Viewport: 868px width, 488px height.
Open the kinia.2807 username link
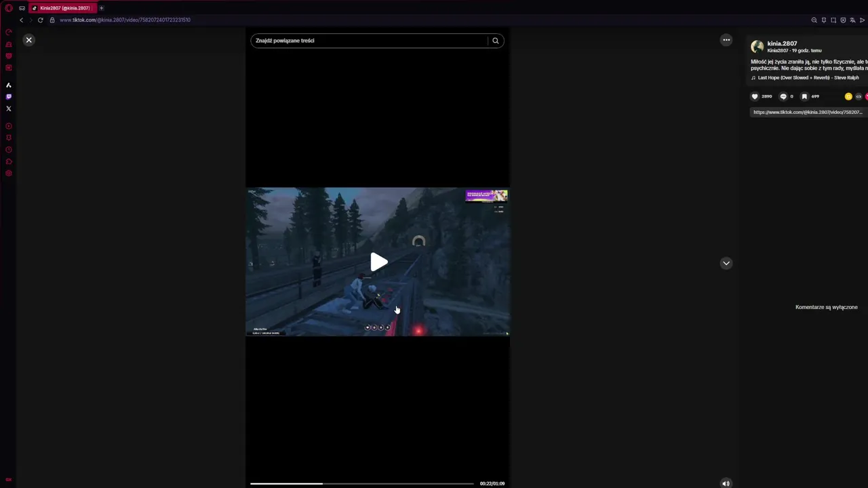(x=782, y=43)
